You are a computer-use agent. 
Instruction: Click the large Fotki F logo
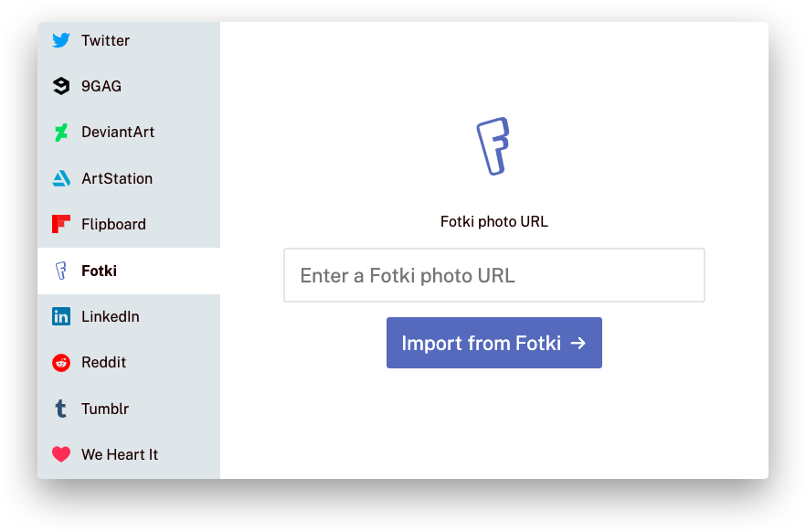click(493, 146)
